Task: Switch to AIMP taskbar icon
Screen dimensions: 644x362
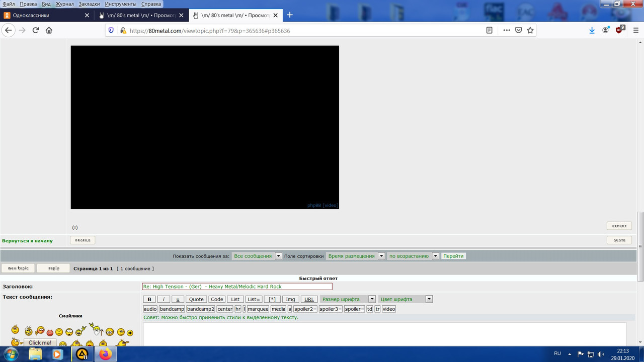Action: pyautogui.click(x=81, y=354)
